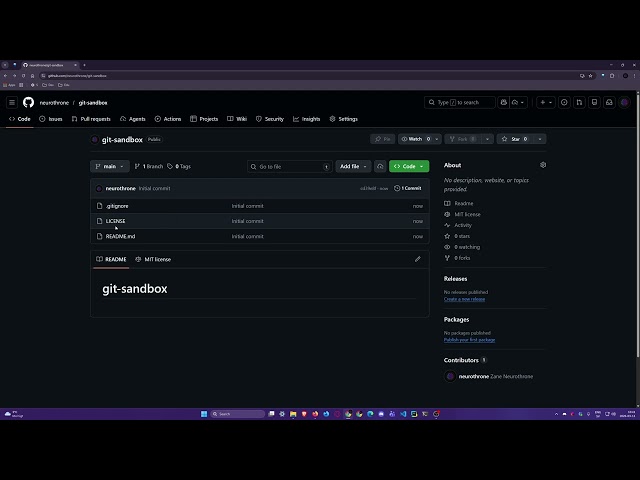Click the neurothrone owner breadcrumb link
The width and height of the screenshot is (640, 480).
click(54, 103)
